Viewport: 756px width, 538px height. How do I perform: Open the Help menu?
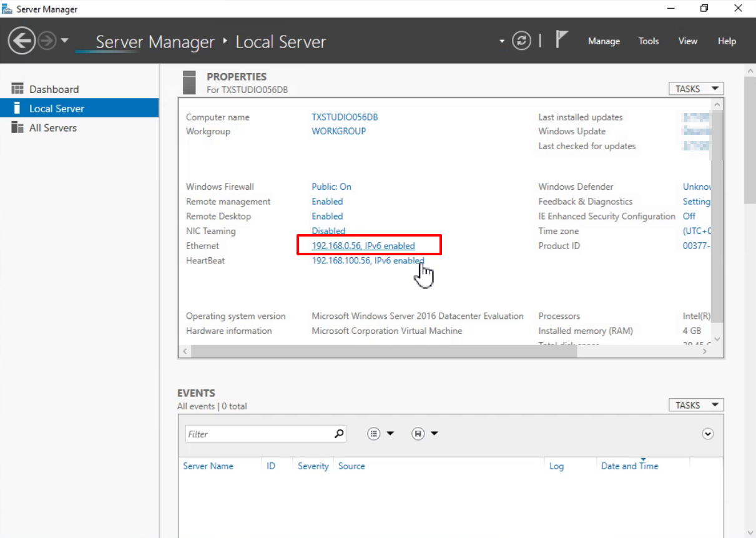pos(727,41)
